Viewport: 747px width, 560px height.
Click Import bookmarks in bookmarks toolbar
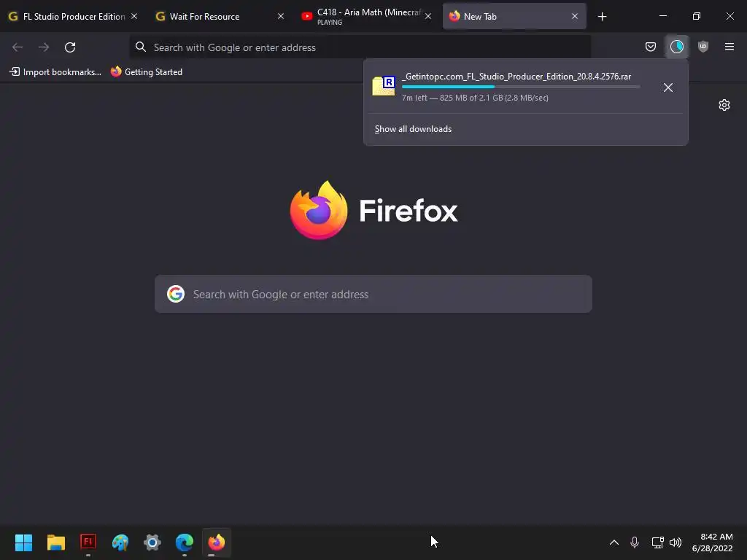(55, 72)
